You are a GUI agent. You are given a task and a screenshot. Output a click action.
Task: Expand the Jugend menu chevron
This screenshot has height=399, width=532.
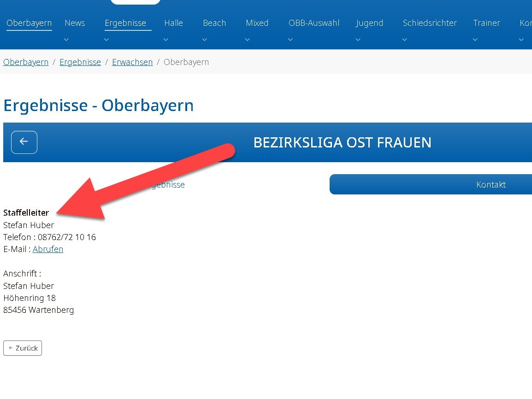pyautogui.click(x=358, y=40)
